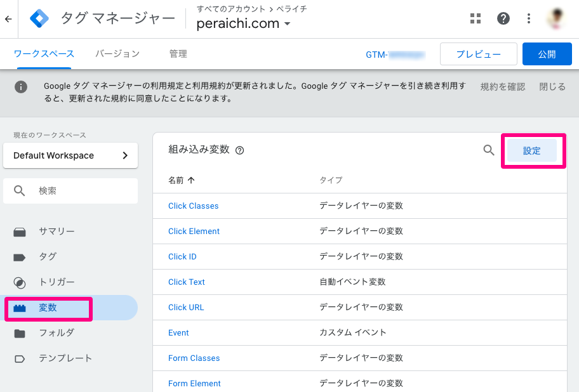The width and height of the screenshot is (579, 392).
Task: Click the サマリー sidebar icon
Action: coord(20,232)
